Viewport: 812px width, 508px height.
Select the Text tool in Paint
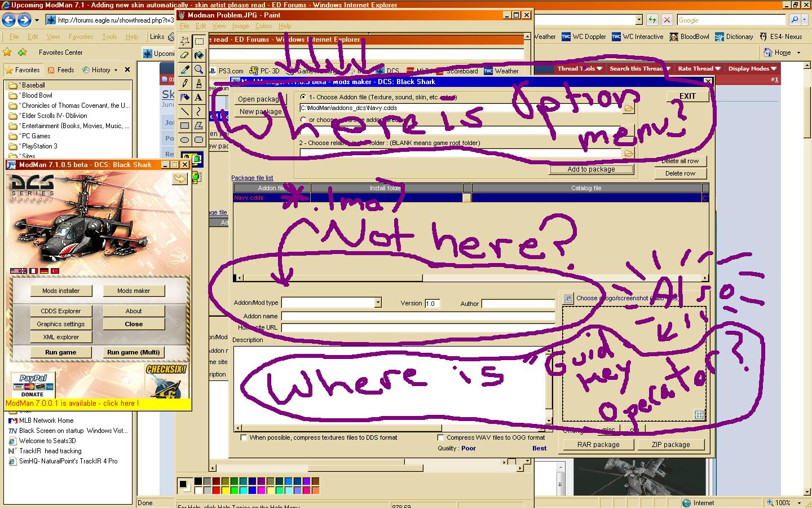[x=199, y=98]
